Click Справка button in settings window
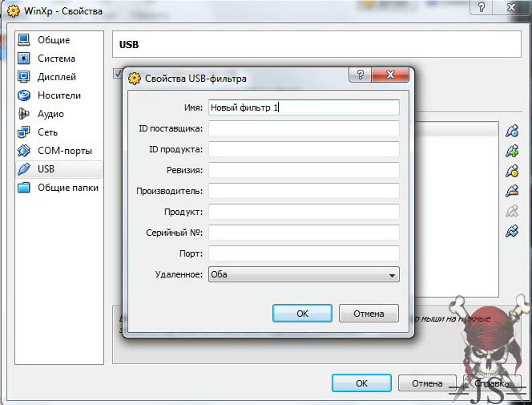532x405 pixels. pyautogui.click(x=492, y=383)
